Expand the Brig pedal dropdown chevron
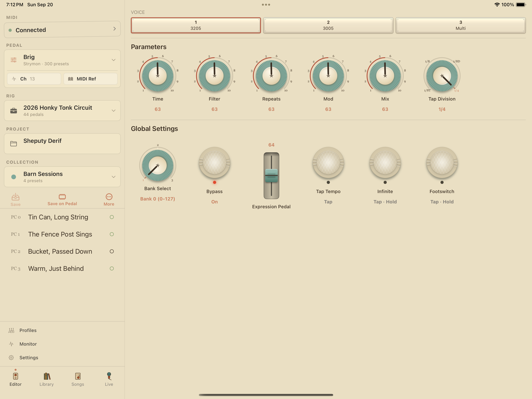Image resolution: width=532 pixels, height=399 pixels. (114, 60)
